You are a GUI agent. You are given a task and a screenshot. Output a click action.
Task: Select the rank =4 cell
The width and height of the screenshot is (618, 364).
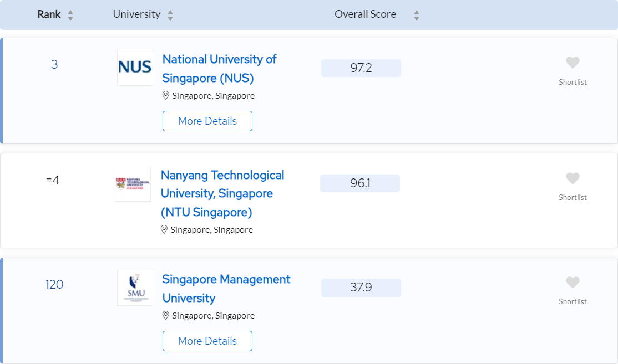click(x=52, y=180)
